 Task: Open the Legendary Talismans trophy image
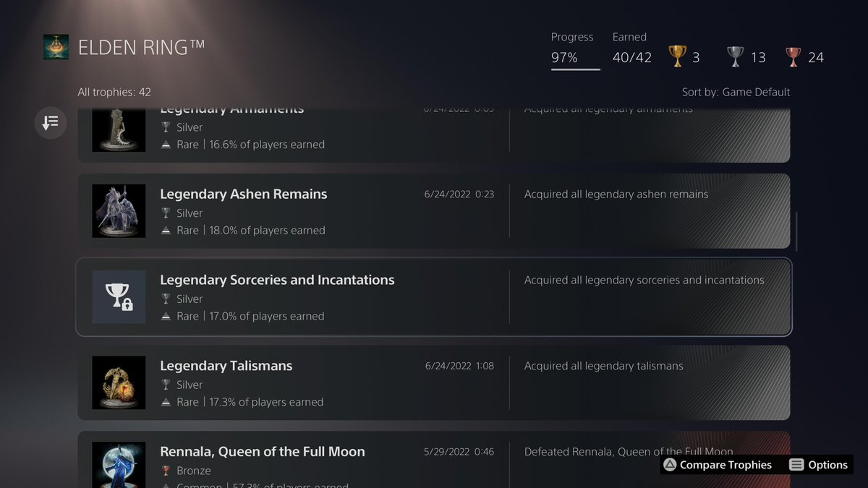[119, 382]
